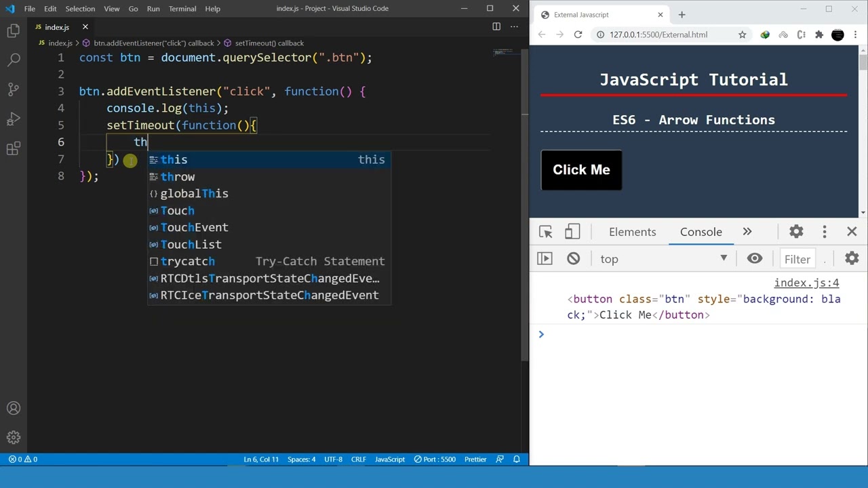Viewport: 868px width, 488px height.
Task: Open the Run menu
Action: (x=153, y=9)
